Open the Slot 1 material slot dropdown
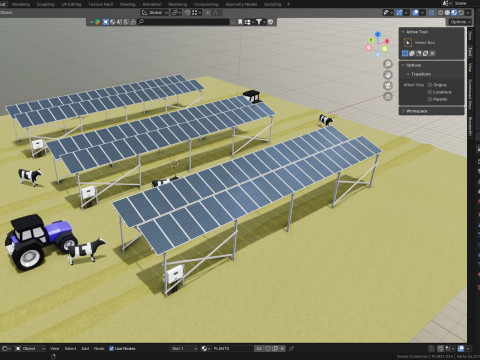This screenshot has height=360, width=480. coord(184,348)
